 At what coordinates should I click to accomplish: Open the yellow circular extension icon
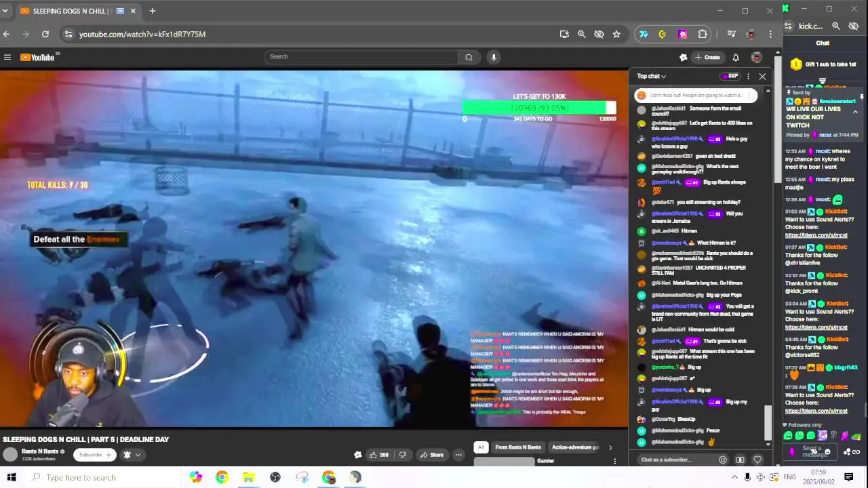coord(663,34)
